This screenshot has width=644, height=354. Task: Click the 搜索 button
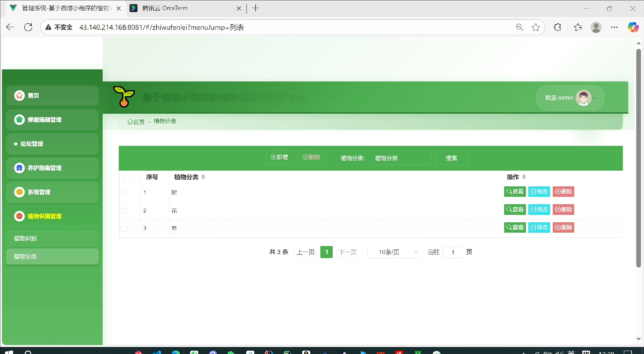[451, 158]
